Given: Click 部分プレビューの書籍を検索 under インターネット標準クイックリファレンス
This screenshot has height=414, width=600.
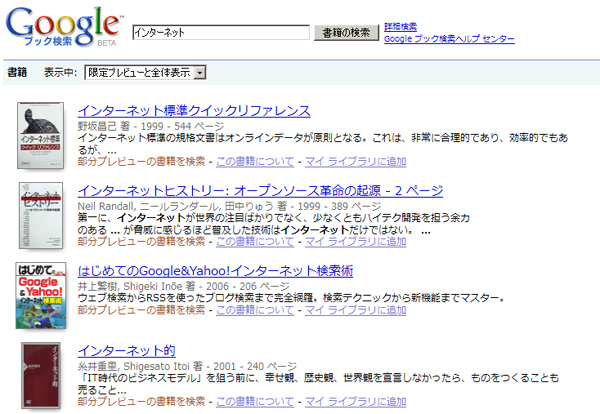Looking at the screenshot, I should click(142, 161).
